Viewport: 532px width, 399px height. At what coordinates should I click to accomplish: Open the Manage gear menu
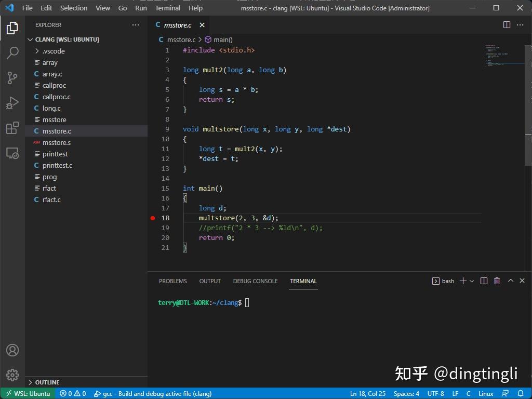click(x=12, y=375)
